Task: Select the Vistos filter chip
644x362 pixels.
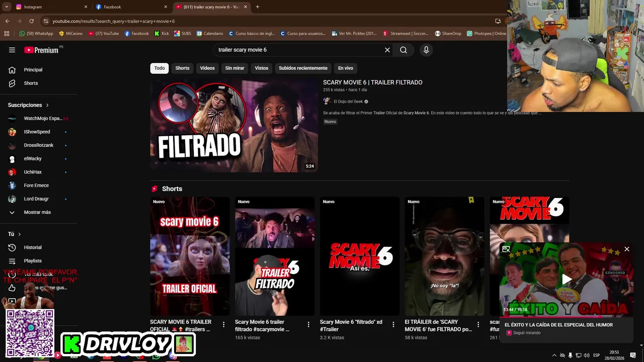Action: pyautogui.click(x=262, y=68)
